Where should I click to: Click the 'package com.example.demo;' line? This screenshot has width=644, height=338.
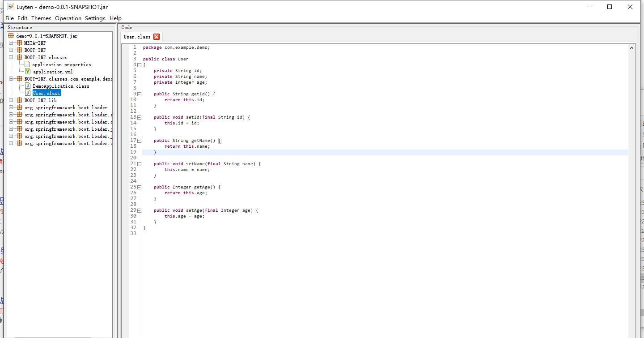[176, 47]
